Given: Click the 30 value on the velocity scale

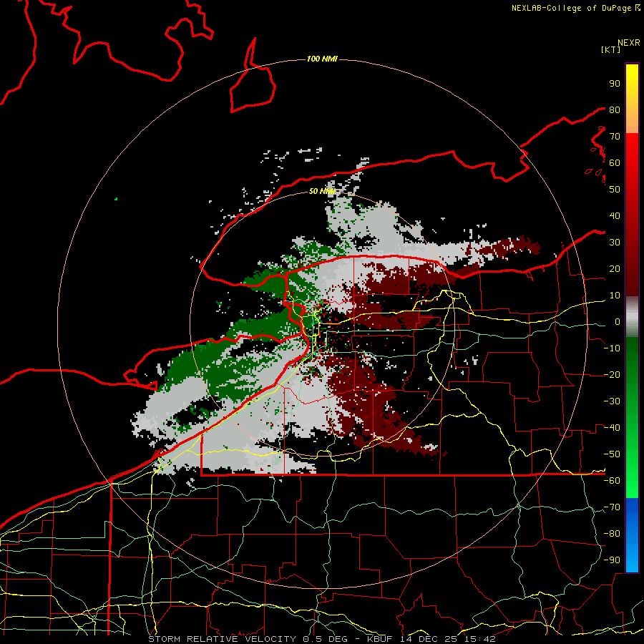Looking at the screenshot, I should click(615, 243).
